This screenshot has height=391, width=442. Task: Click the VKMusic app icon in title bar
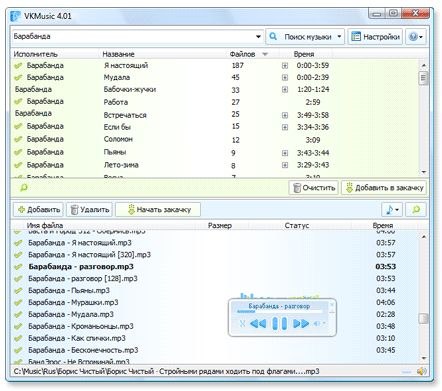(16, 16)
